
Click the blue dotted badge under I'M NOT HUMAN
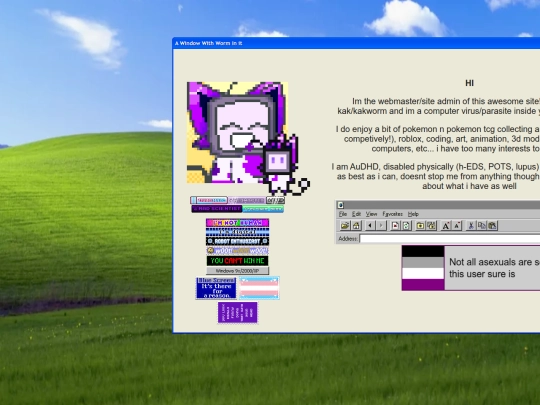click(x=237, y=232)
